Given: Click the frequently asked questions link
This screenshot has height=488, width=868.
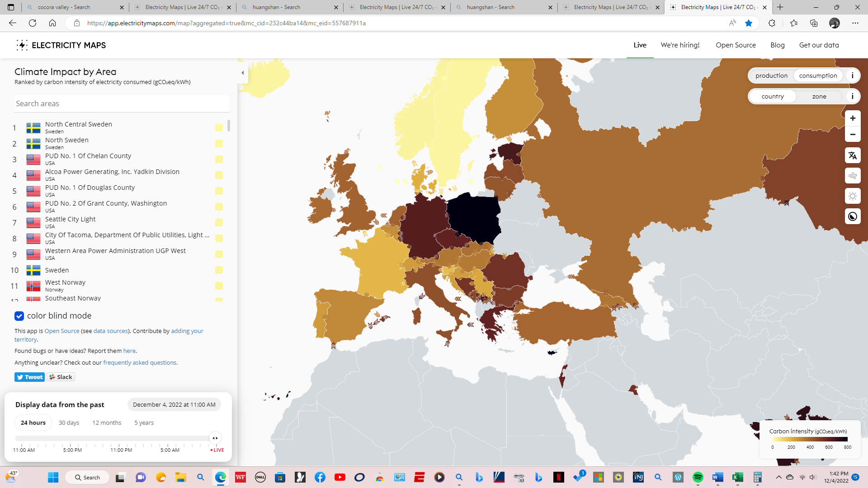Looking at the screenshot, I should pos(140,362).
